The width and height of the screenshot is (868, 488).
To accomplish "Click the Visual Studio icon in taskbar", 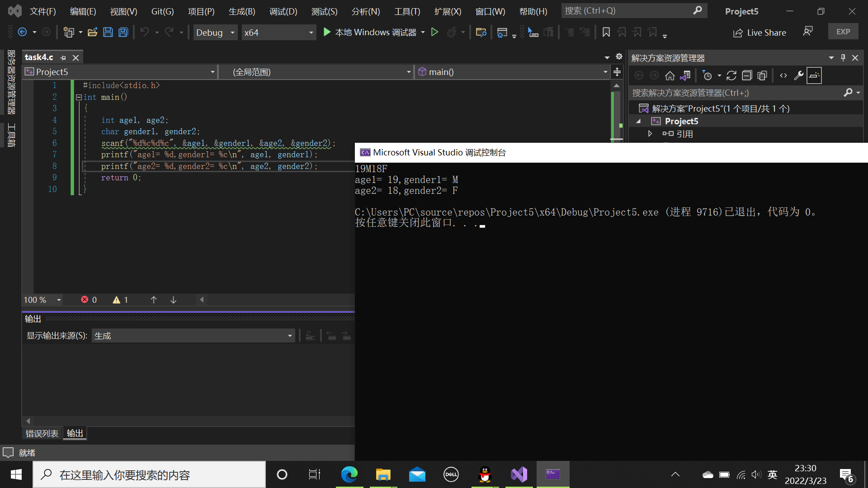I will pyautogui.click(x=519, y=474).
